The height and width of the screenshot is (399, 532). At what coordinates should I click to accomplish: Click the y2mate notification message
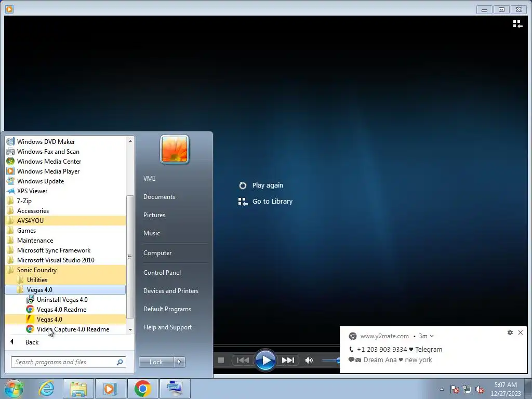pos(395,354)
